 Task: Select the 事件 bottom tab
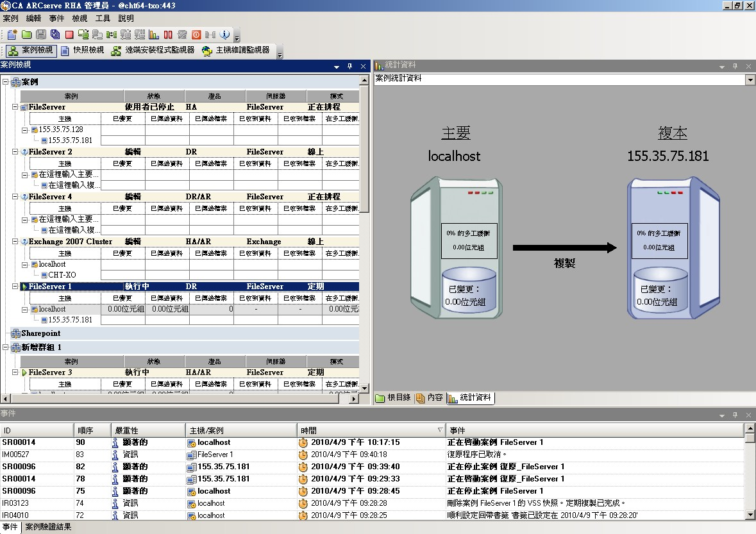pos(10,527)
